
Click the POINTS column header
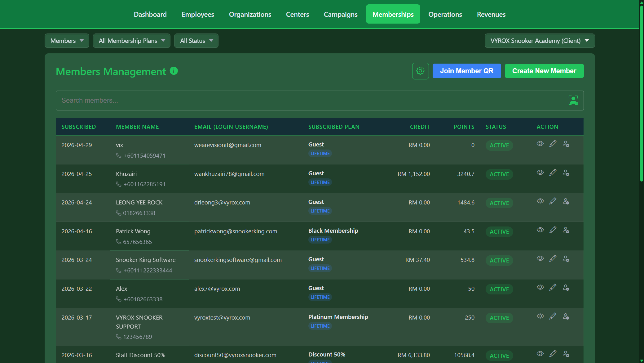pyautogui.click(x=464, y=127)
